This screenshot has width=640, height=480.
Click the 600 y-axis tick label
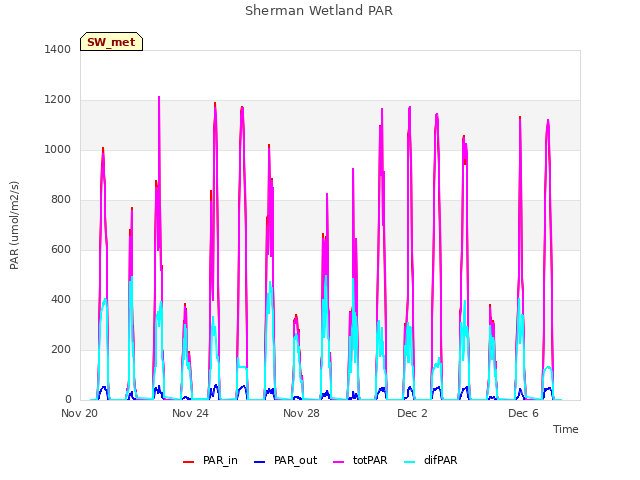tap(61, 249)
